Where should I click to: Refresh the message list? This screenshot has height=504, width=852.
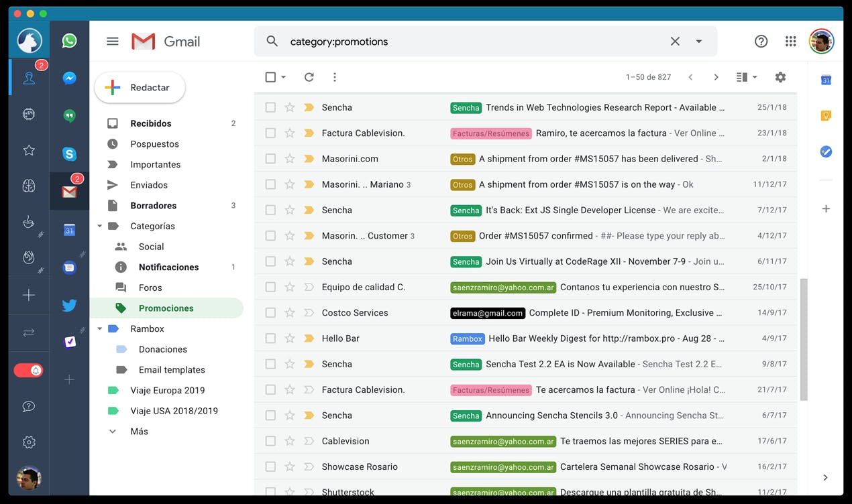click(309, 77)
